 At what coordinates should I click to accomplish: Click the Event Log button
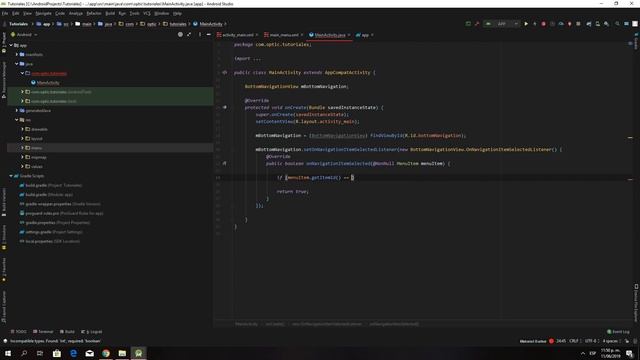pyautogui.click(x=618, y=331)
